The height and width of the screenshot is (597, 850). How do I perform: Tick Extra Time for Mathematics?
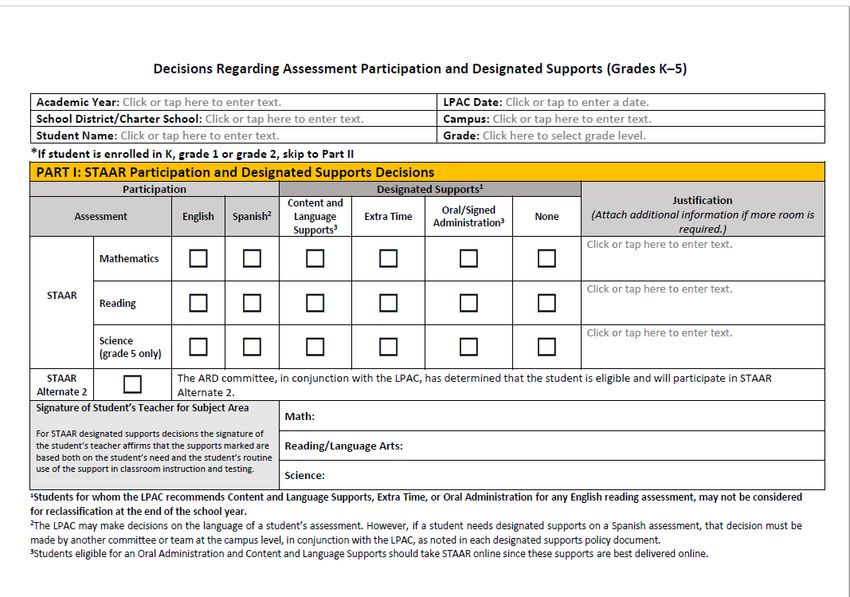388,258
